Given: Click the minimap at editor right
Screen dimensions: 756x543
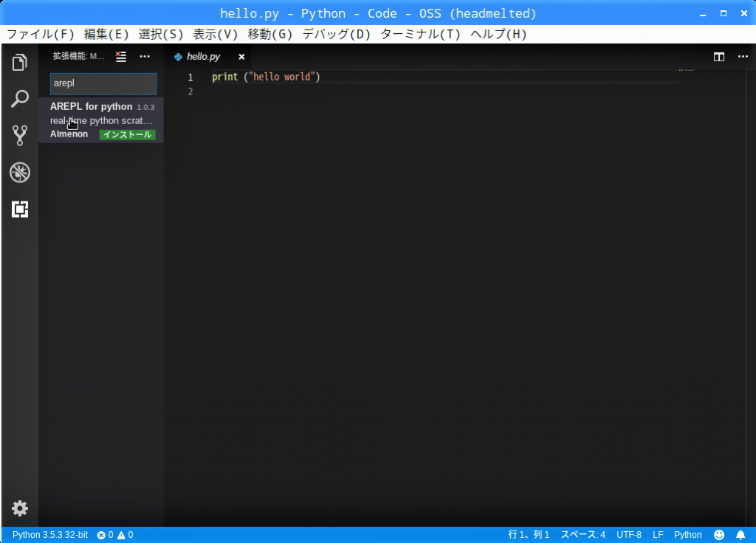Looking at the screenshot, I should tap(712, 297).
